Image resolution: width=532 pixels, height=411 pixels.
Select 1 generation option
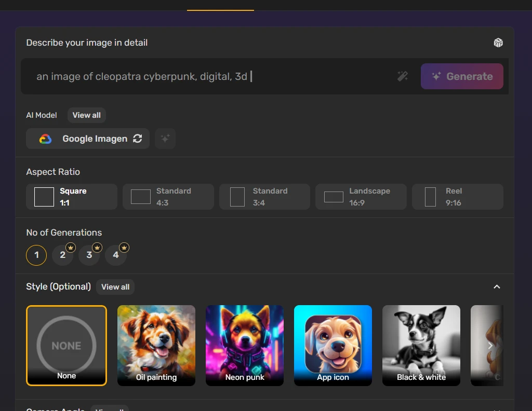(36, 255)
